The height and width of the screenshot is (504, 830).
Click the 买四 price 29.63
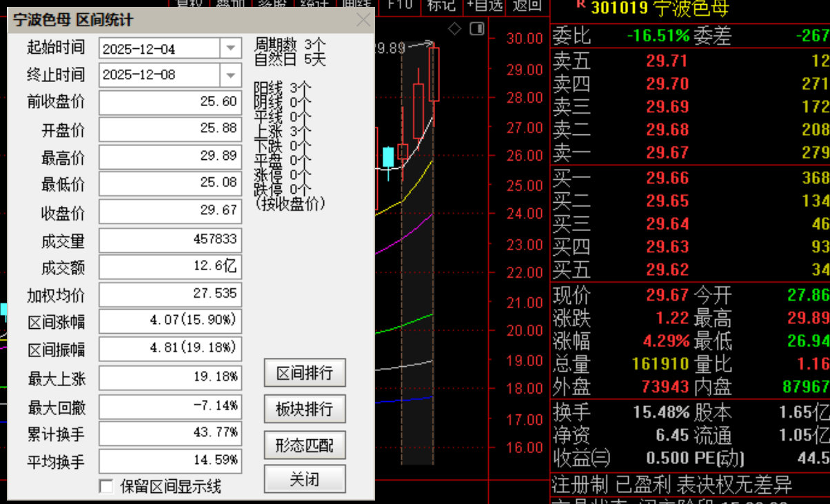coord(667,247)
